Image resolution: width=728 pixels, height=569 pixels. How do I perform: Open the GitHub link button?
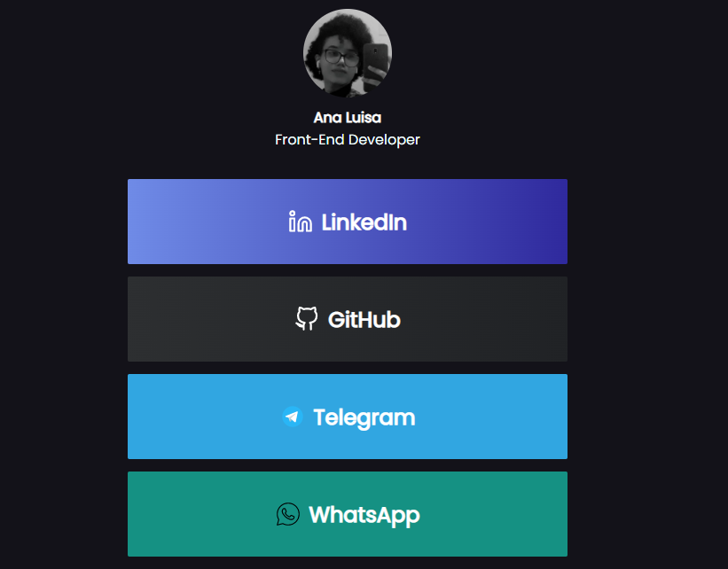click(x=348, y=319)
